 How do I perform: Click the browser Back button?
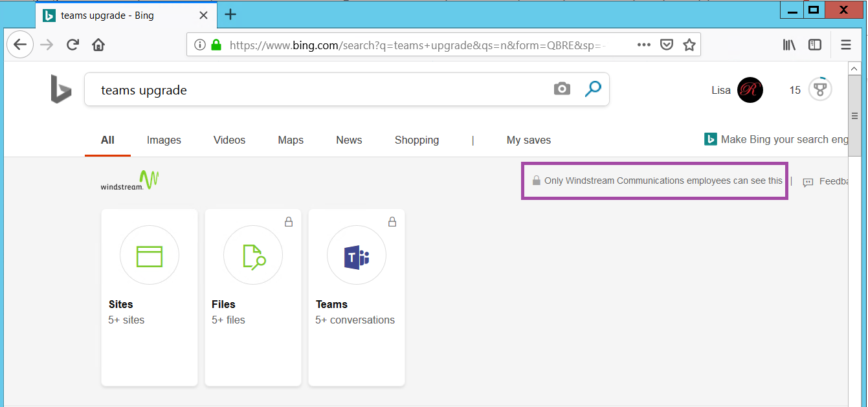point(20,45)
